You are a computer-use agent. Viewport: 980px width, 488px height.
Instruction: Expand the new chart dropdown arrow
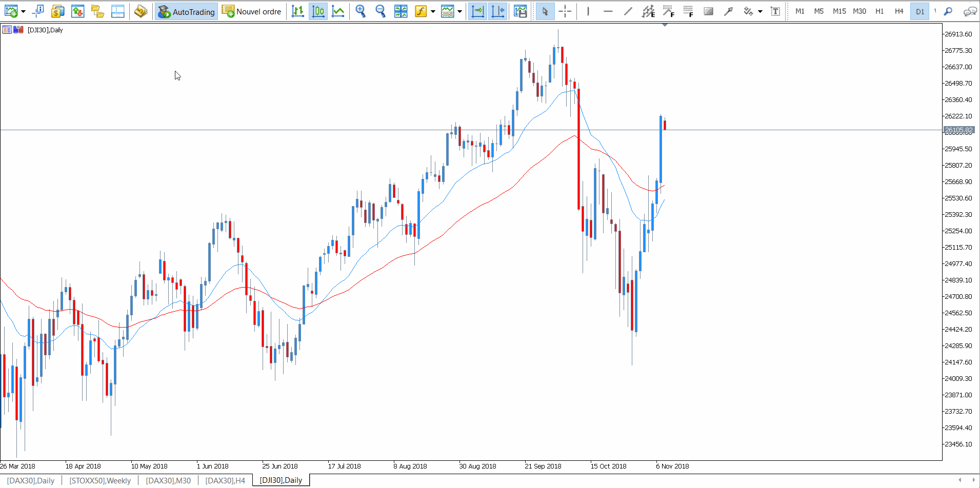tap(23, 11)
